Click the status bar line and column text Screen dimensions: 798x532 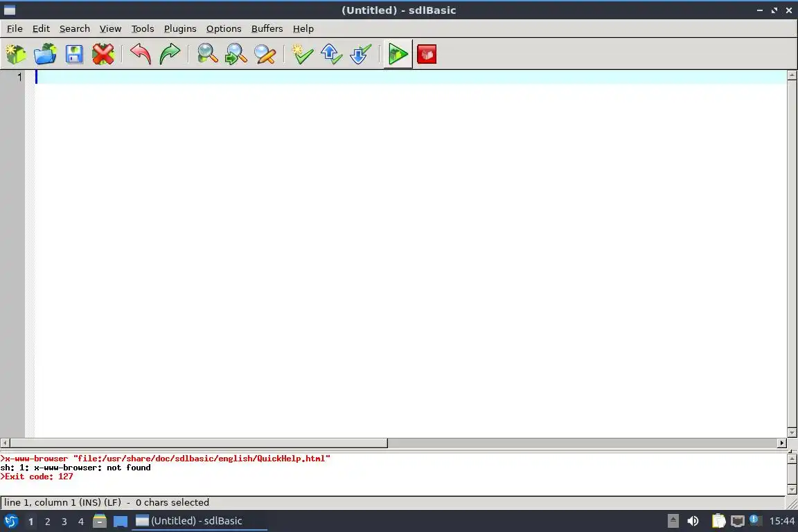pyautogui.click(x=62, y=502)
